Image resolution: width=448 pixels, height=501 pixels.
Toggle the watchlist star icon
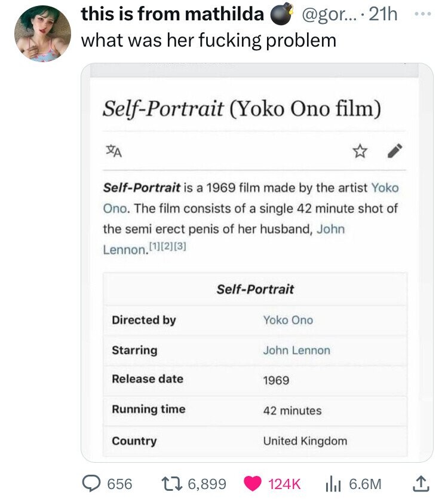[x=360, y=151]
